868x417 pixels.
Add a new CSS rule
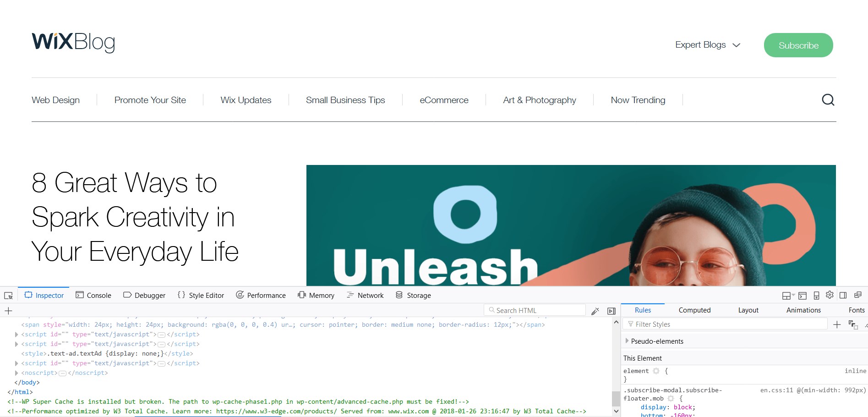[x=837, y=324]
